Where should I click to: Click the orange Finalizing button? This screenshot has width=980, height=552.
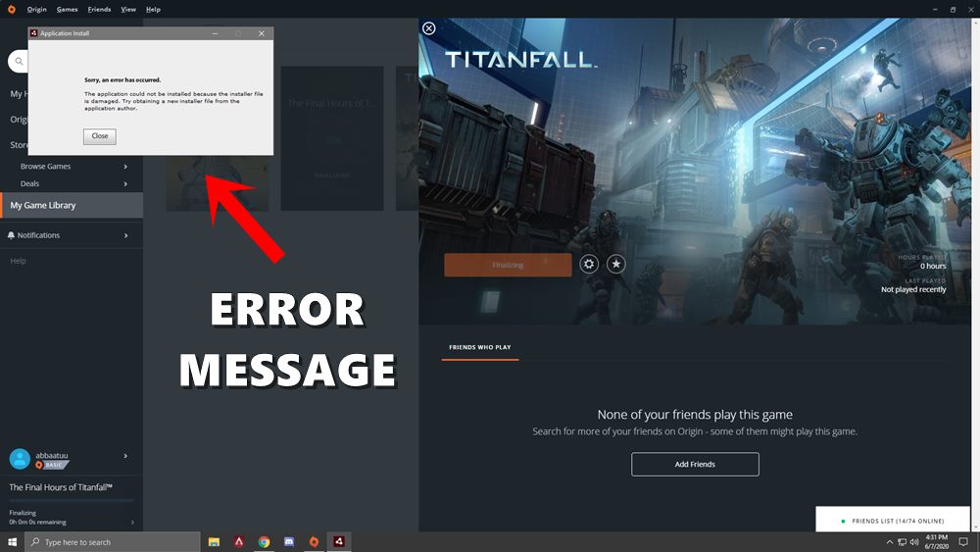(x=508, y=265)
